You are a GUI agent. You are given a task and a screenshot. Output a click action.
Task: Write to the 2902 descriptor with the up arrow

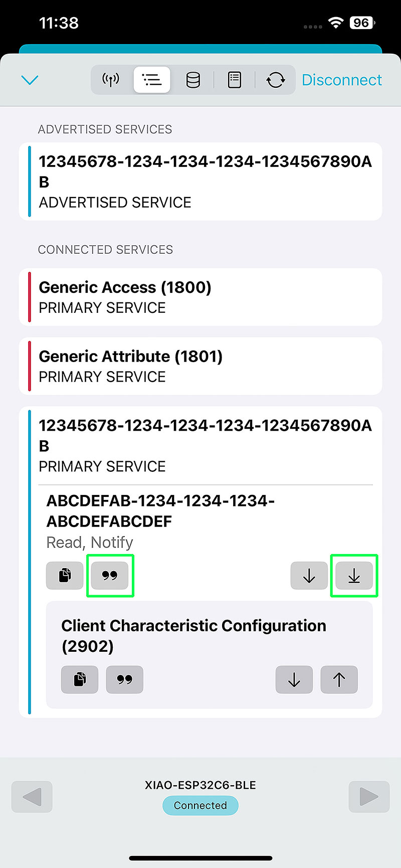point(339,679)
